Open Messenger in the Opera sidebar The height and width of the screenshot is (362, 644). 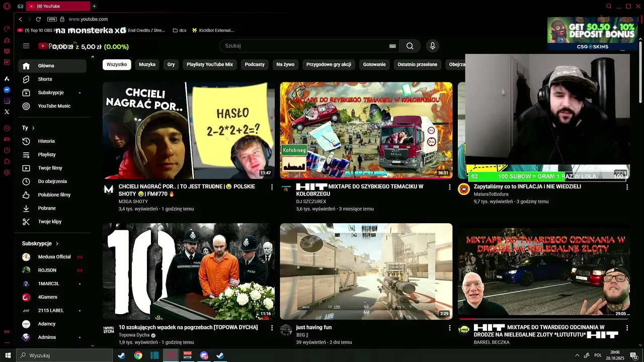(x=7, y=90)
